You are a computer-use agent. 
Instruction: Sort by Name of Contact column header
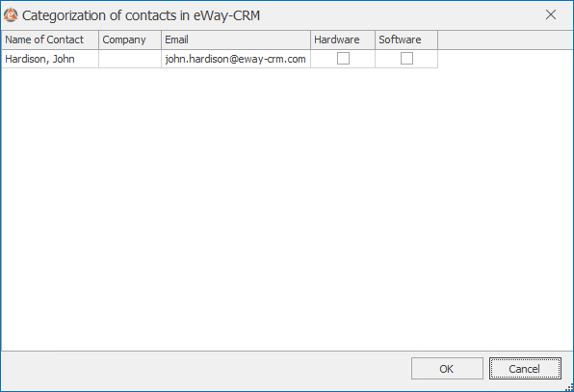pyautogui.click(x=50, y=39)
